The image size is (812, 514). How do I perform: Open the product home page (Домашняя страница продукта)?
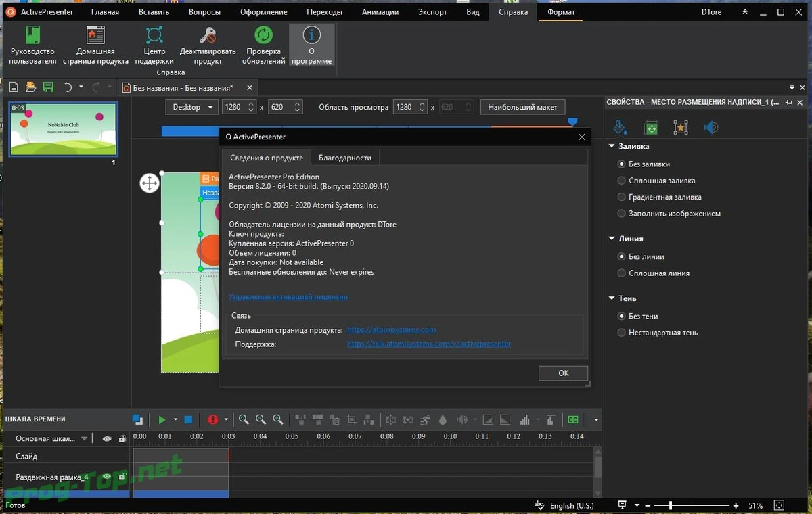coord(95,45)
